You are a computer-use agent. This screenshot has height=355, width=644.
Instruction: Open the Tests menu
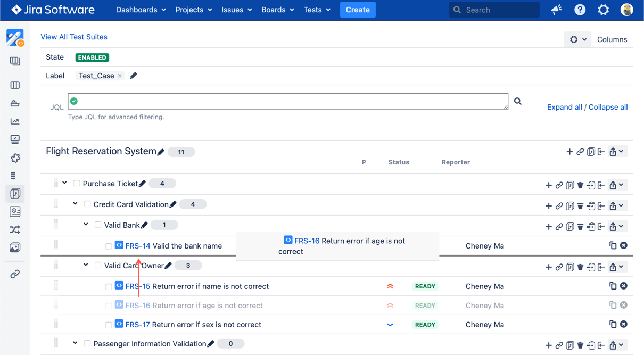point(317,10)
